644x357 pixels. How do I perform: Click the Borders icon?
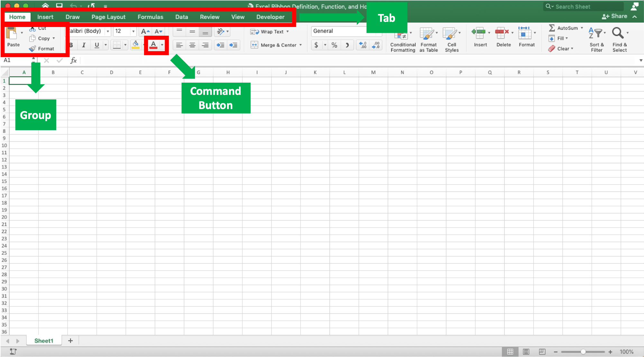point(117,45)
